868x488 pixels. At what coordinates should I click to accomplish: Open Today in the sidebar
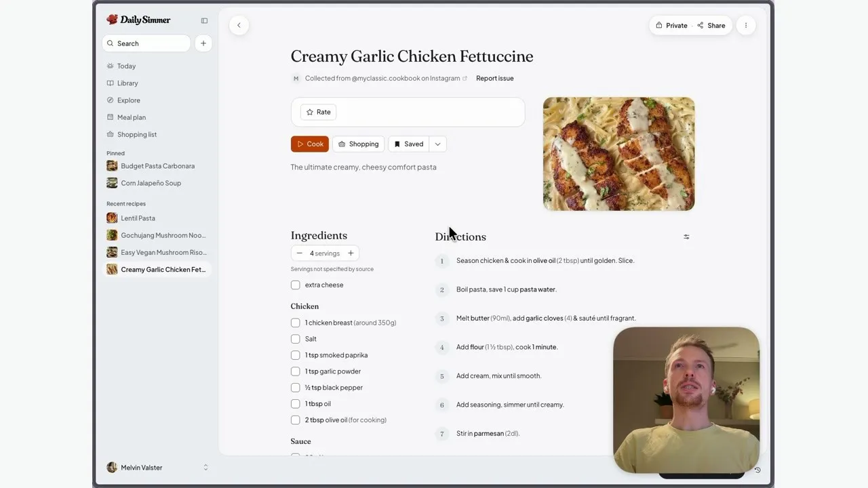(x=126, y=66)
